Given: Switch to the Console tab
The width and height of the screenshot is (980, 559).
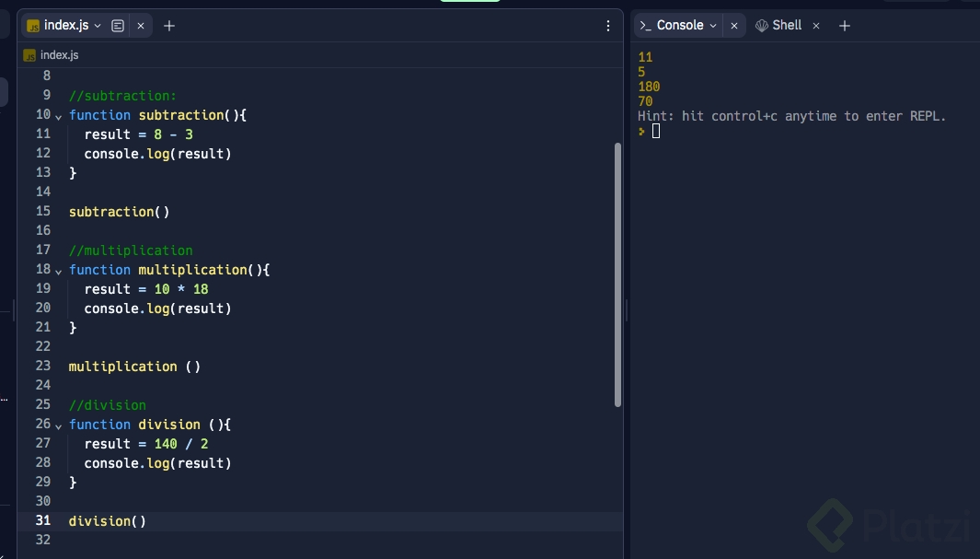Looking at the screenshot, I should [679, 25].
